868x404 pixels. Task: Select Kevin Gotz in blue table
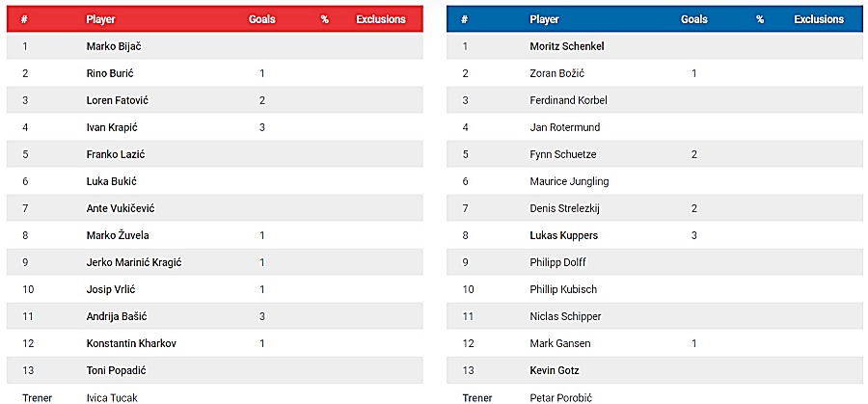(x=555, y=371)
